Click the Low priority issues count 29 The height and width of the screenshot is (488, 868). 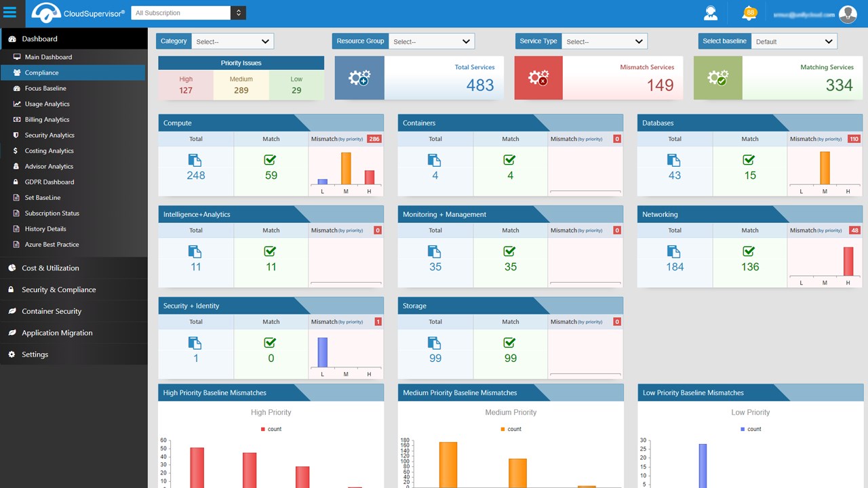point(296,90)
